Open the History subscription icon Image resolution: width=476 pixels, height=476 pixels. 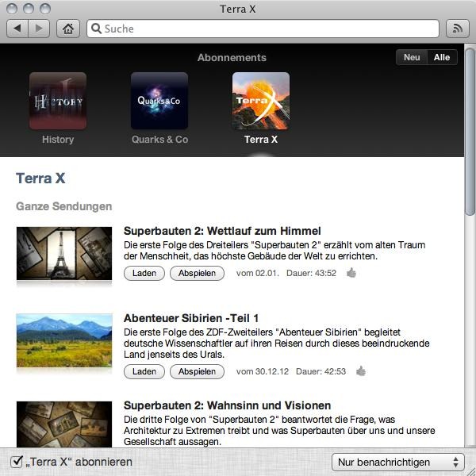click(58, 101)
